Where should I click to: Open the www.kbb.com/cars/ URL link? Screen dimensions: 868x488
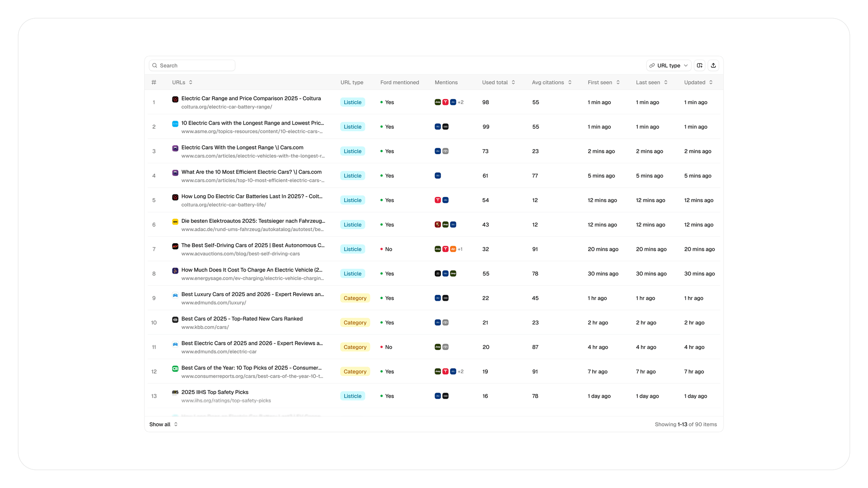pyautogui.click(x=205, y=327)
